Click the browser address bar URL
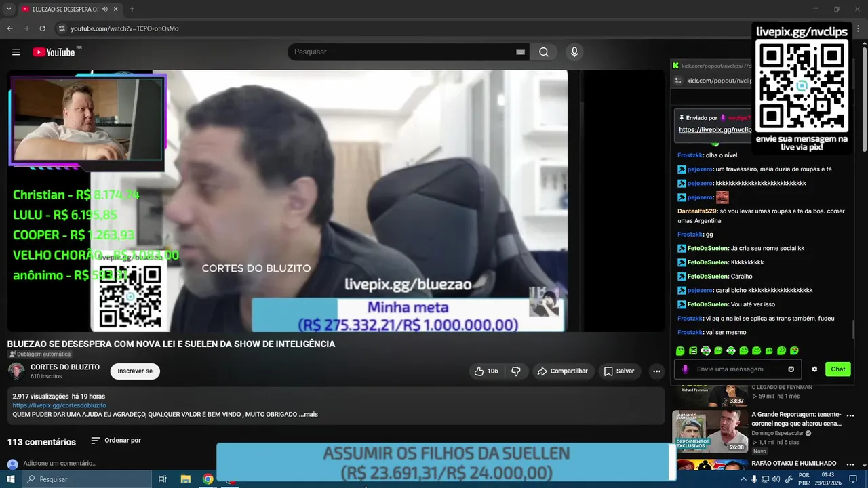868x488 pixels. (125, 28)
